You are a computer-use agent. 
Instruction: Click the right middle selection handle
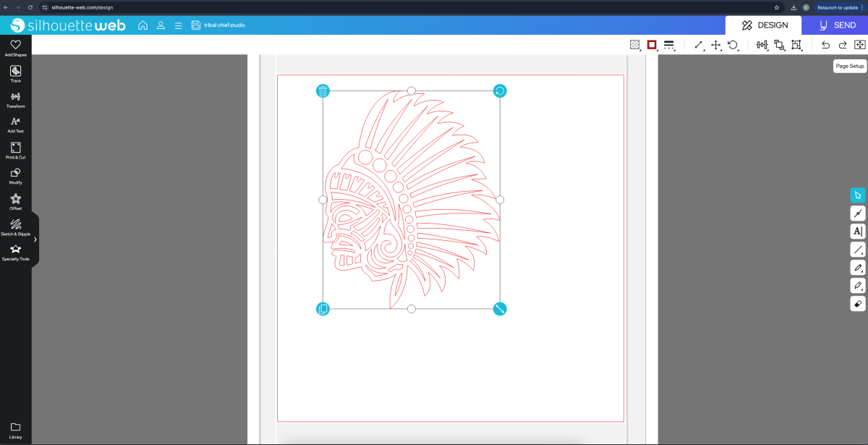[x=500, y=200]
